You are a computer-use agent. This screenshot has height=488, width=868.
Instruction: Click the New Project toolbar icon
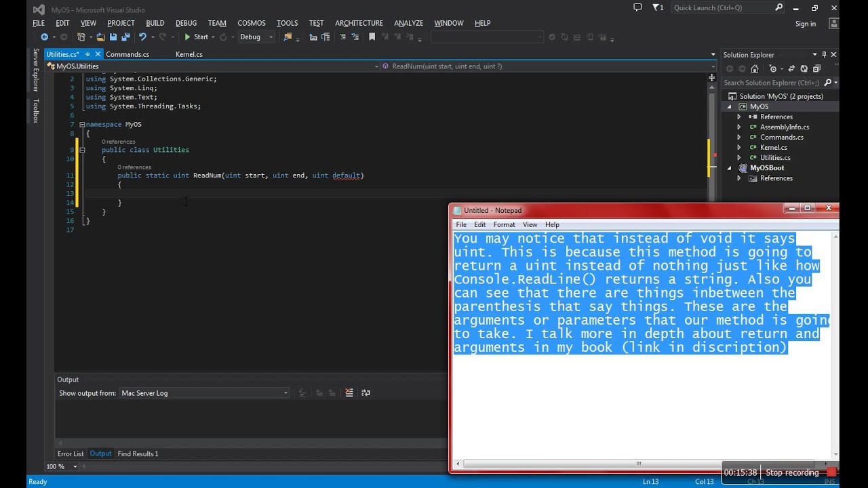pos(81,37)
